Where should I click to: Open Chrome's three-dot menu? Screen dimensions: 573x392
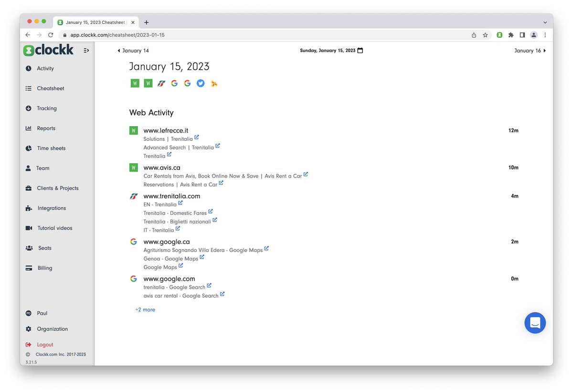[545, 35]
